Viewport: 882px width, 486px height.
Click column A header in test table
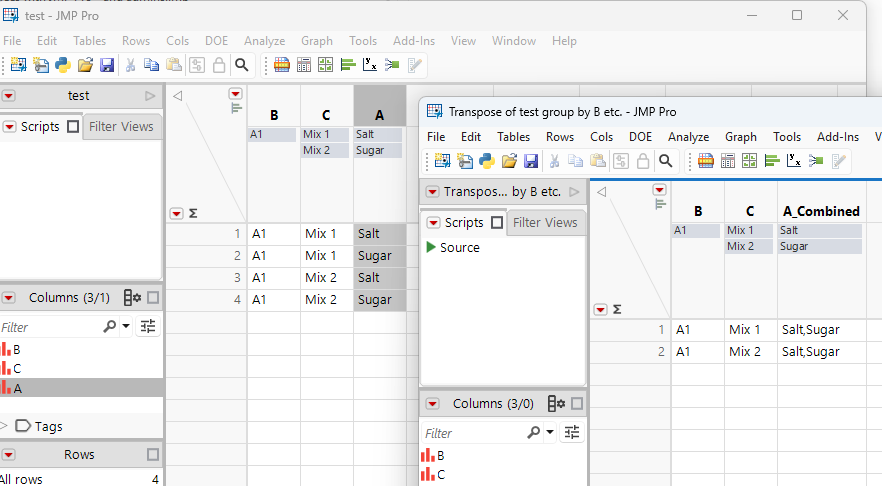pyautogui.click(x=380, y=115)
